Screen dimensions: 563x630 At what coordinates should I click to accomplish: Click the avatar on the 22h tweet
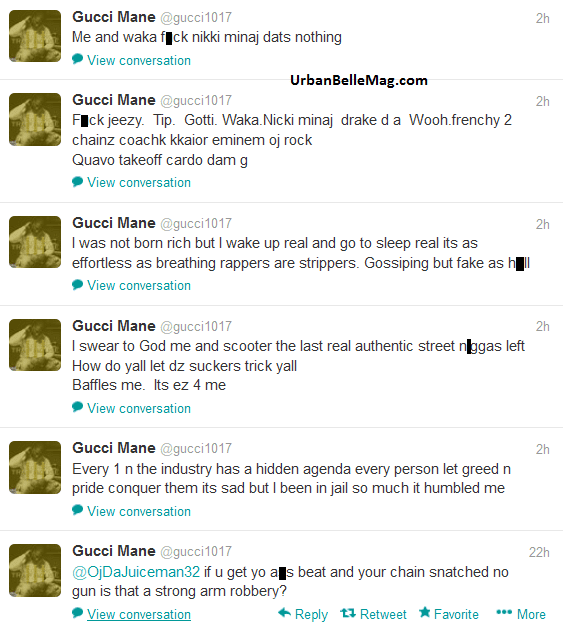pyautogui.click(x=35, y=570)
